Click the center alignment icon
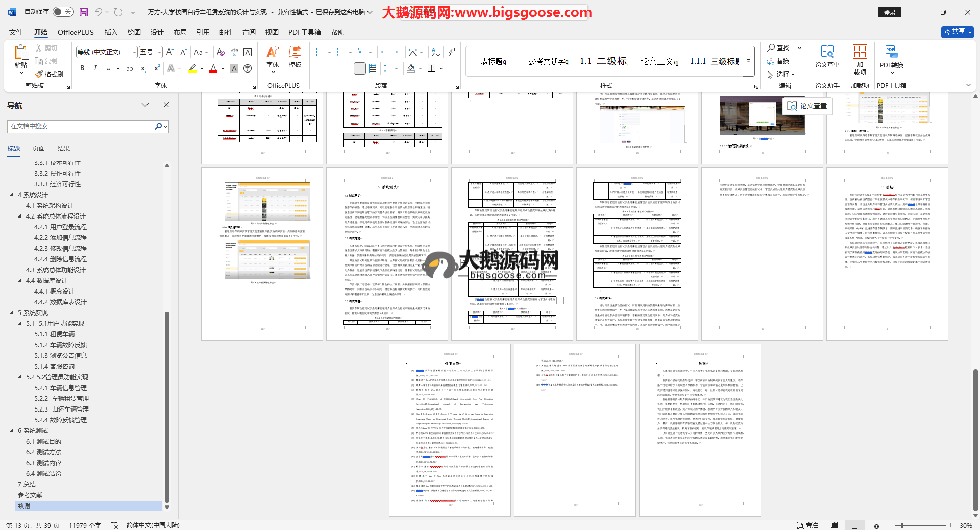Image resolution: width=980 pixels, height=530 pixels. (x=333, y=68)
